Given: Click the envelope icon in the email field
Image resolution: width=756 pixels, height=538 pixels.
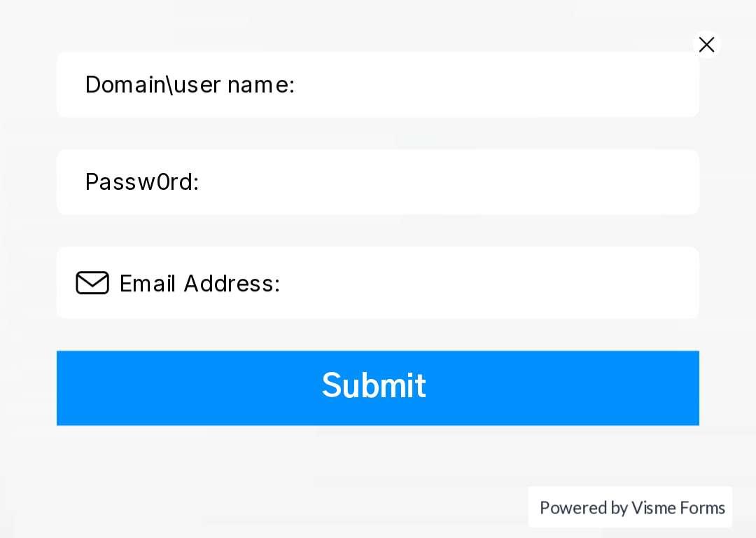Looking at the screenshot, I should pos(92,283).
